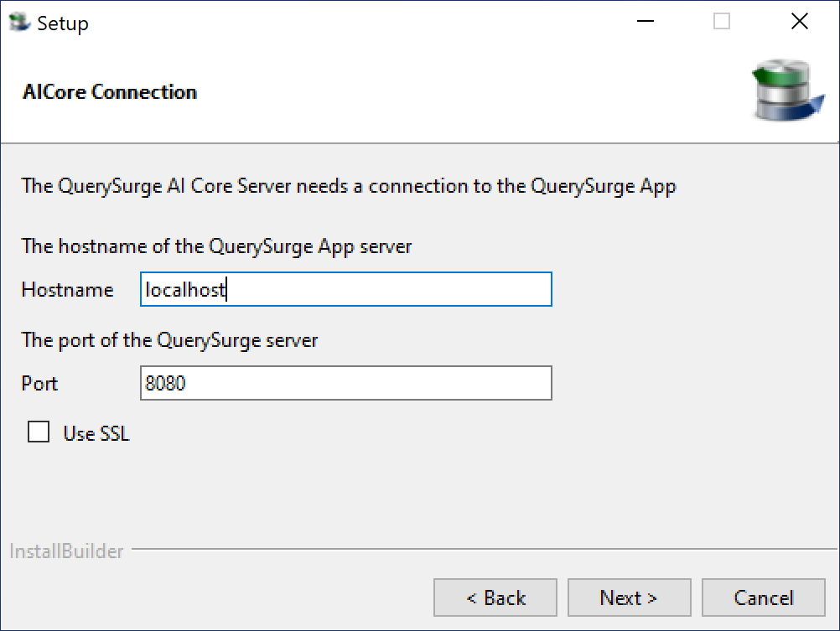Click 'The hostname of the QuerySurge App server' text
Screen dimensions: 840x631
(216, 247)
